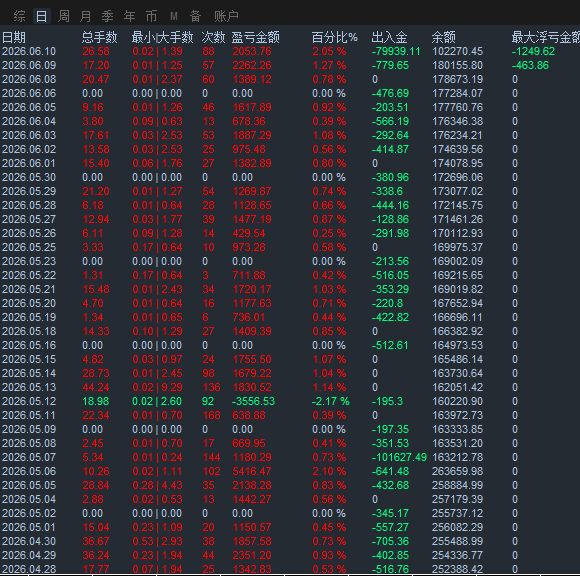Sort by the 出入金 column header
The height and width of the screenshot is (576, 580).
click(x=389, y=37)
